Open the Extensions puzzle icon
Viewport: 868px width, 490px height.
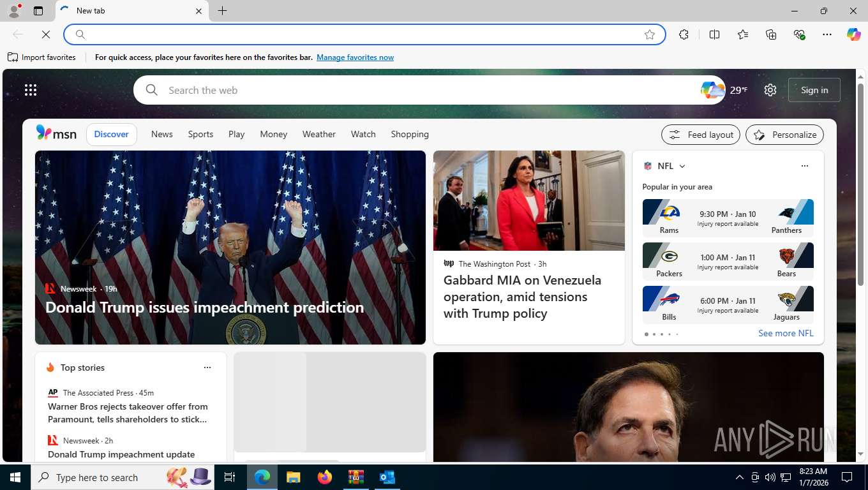pos(684,34)
